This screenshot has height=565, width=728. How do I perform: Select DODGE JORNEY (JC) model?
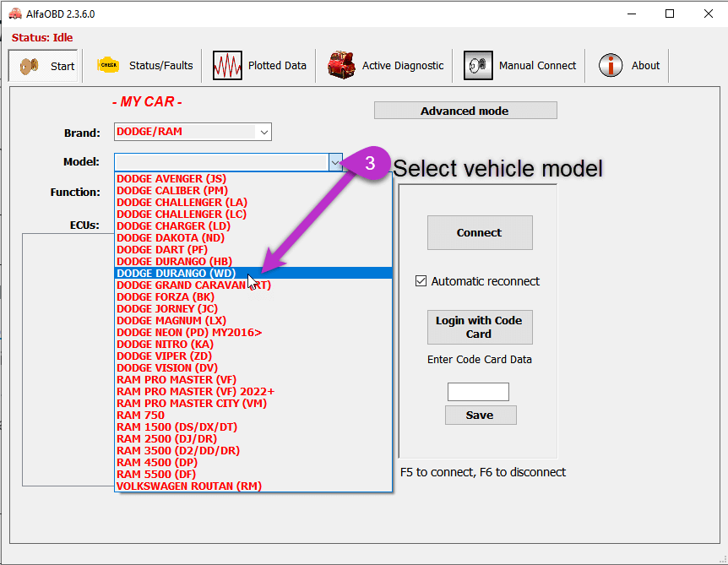(253, 309)
